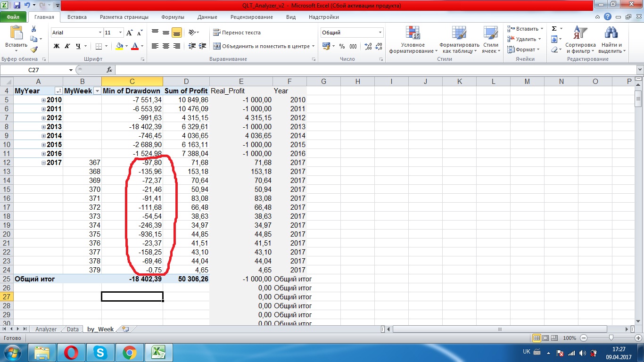The height and width of the screenshot is (362, 644).
Task: Apply thousands separator 000 format
Action: 354,46
